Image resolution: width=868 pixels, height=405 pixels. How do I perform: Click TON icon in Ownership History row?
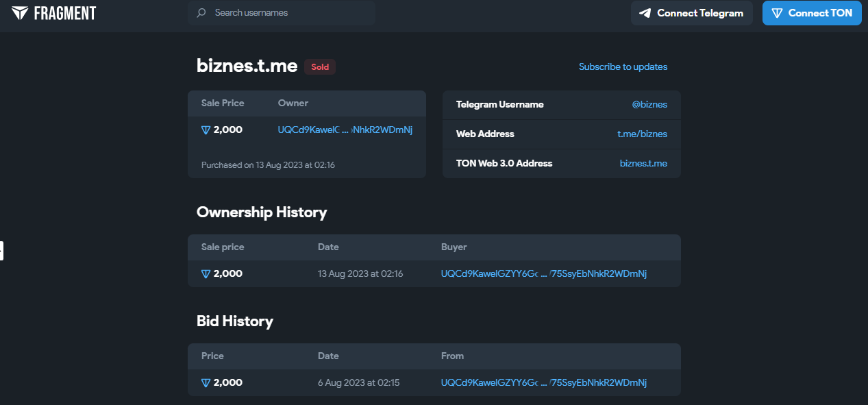(206, 274)
